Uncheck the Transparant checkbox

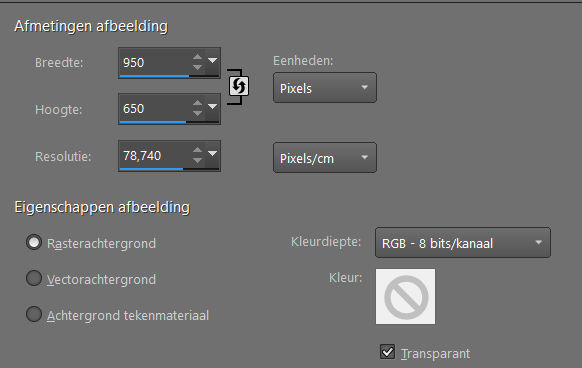[x=387, y=352]
